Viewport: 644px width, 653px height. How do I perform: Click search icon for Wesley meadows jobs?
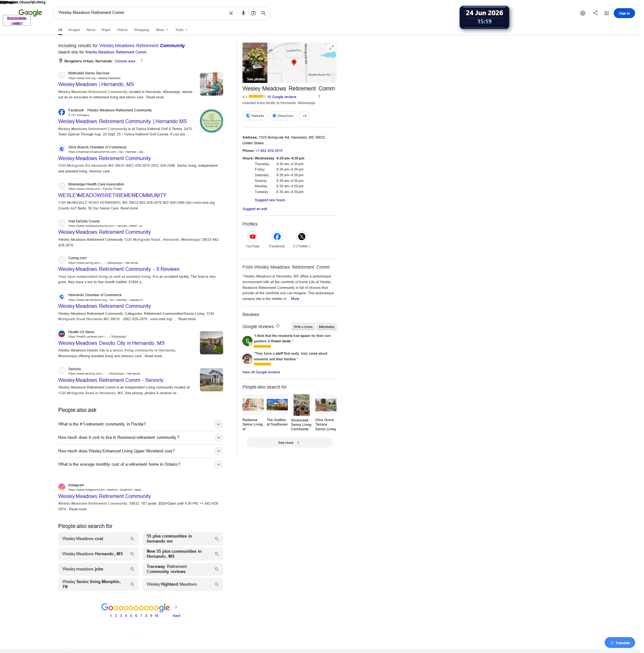click(132, 569)
